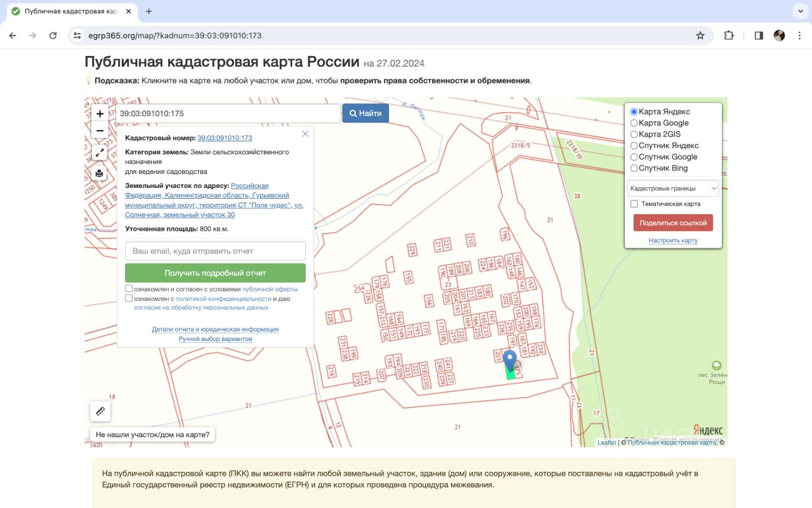812x508 pixels.
Task: Click the green highlighted parcel on map
Action: click(510, 375)
